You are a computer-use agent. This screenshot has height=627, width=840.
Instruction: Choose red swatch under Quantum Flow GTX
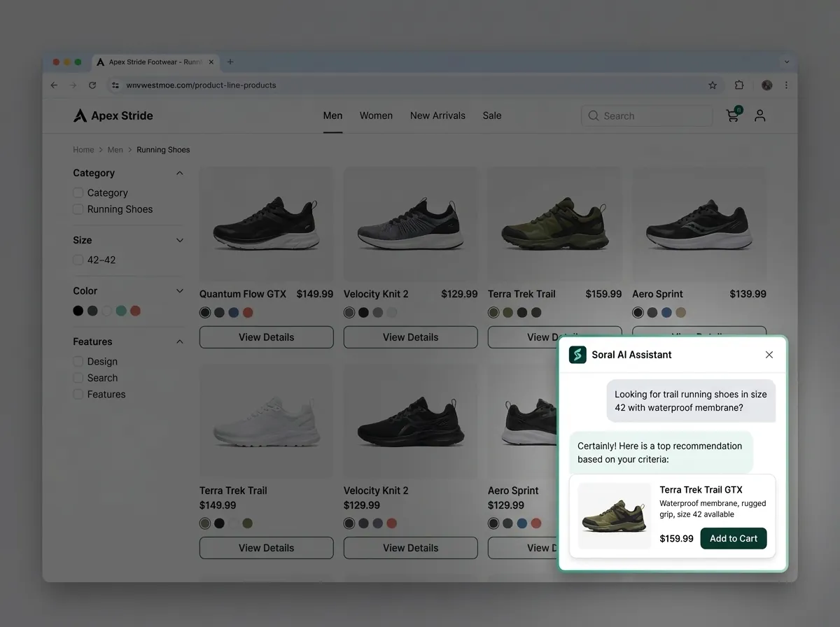click(248, 313)
